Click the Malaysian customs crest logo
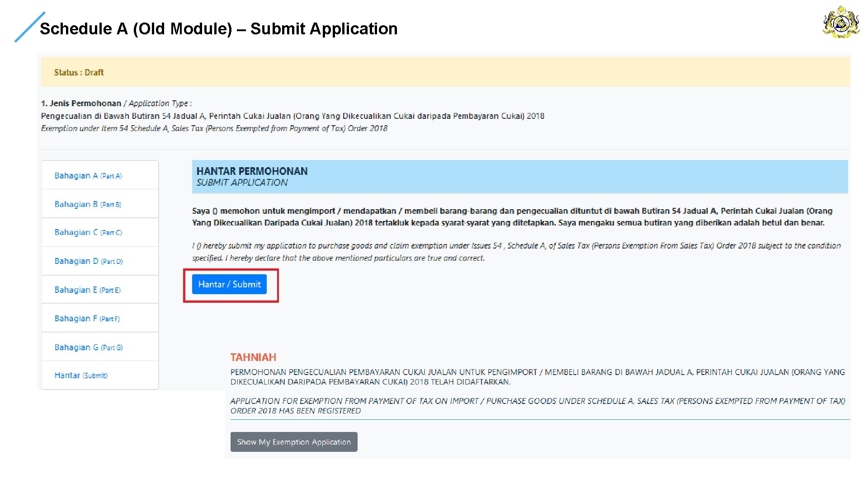Image resolution: width=868 pixels, height=488 pixels. pyautogui.click(x=840, y=22)
